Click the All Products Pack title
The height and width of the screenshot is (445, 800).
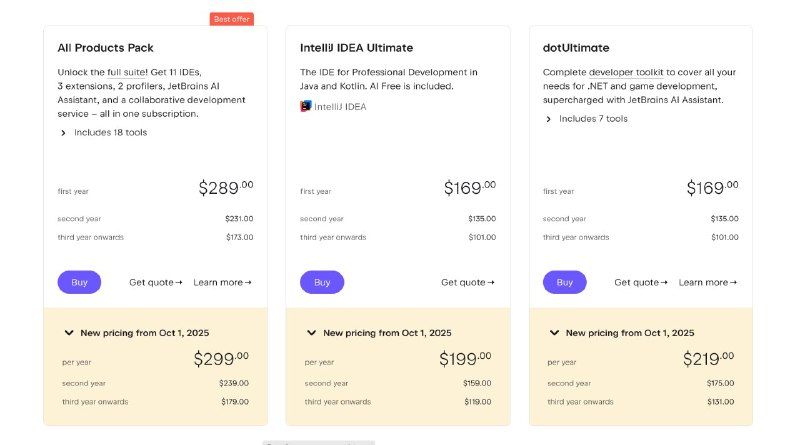coord(106,48)
